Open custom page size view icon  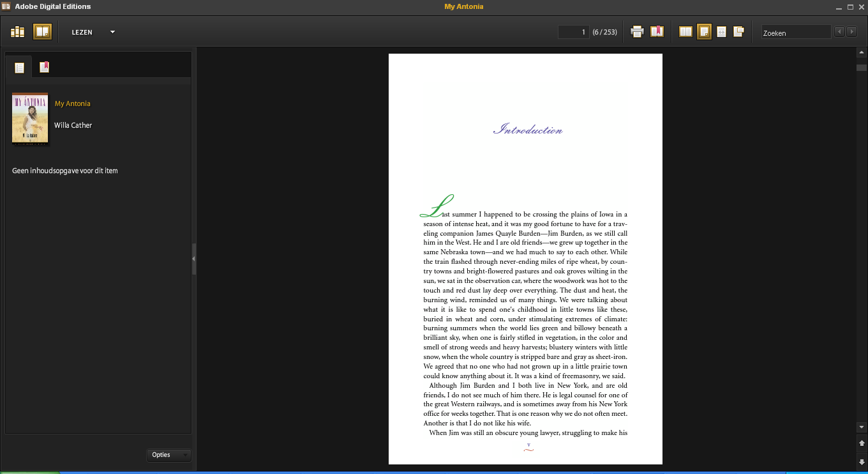click(739, 32)
